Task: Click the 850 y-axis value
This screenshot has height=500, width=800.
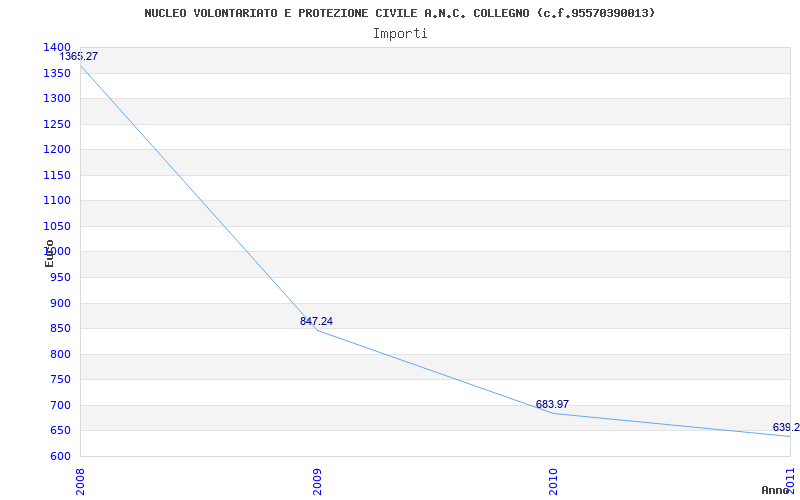Action: point(60,329)
